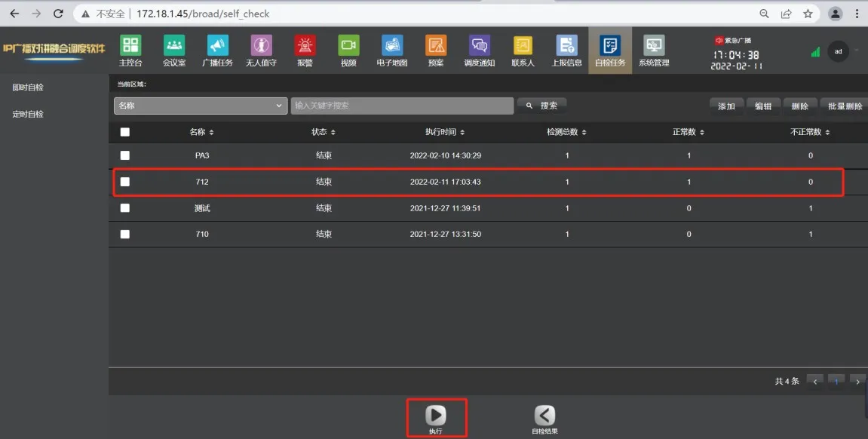Image resolution: width=868 pixels, height=439 pixels.
Task: Check the checkbox for task PA3
Action: pos(125,155)
